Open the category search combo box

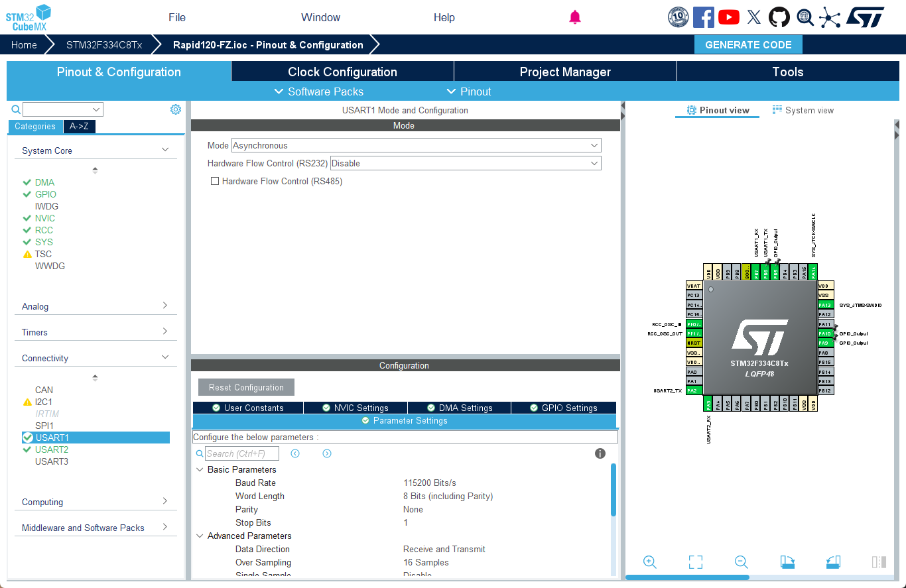coord(63,109)
